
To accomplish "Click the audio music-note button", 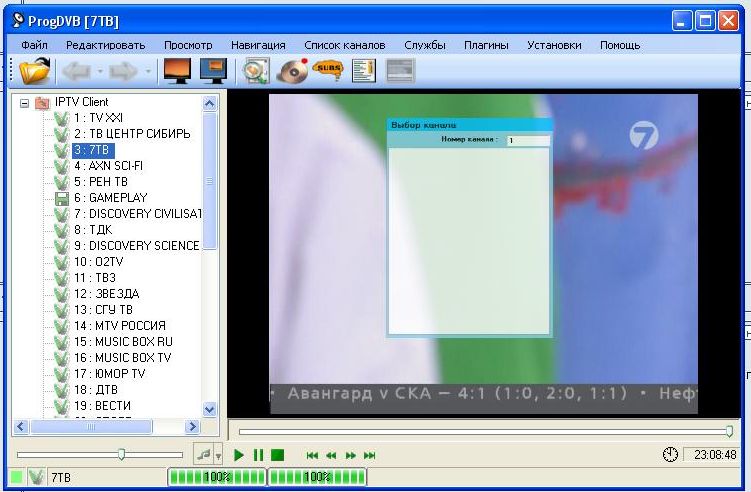I will (x=203, y=455).
